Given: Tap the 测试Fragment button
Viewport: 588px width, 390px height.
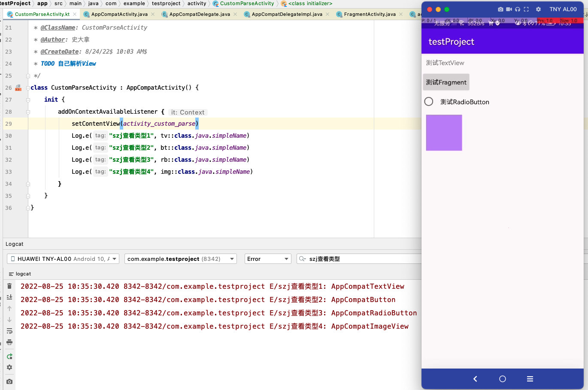Looking at the screenshot, I should [446, 82].
